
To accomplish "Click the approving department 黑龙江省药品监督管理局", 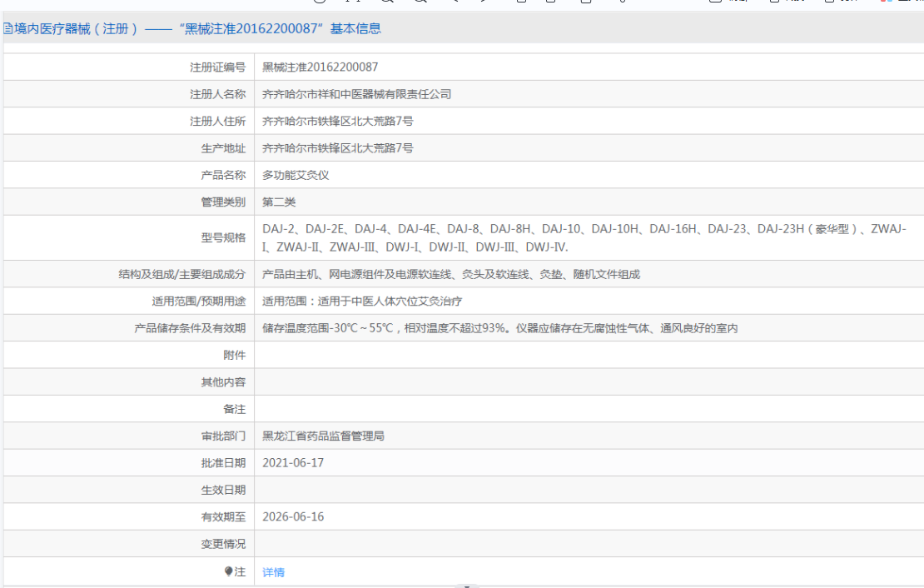I will pyautogui.click(x=323, y=436).
